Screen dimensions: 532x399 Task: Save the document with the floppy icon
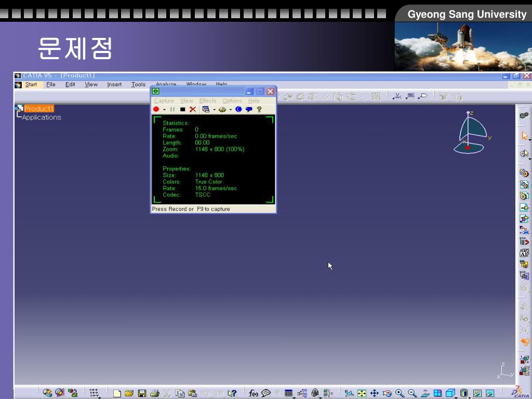142,393
